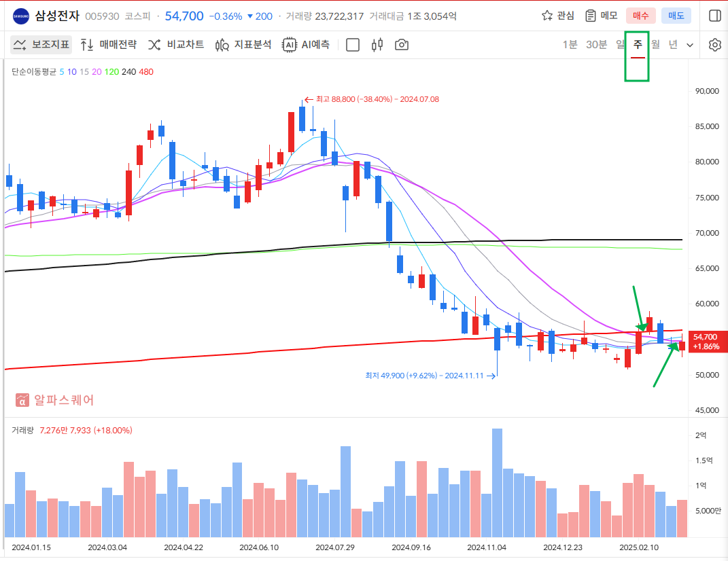Click the candlestick chart type icon
Image resolution: width=728 pixels, height=561 pixels.
pyautogui.click(x=377, y=45)
